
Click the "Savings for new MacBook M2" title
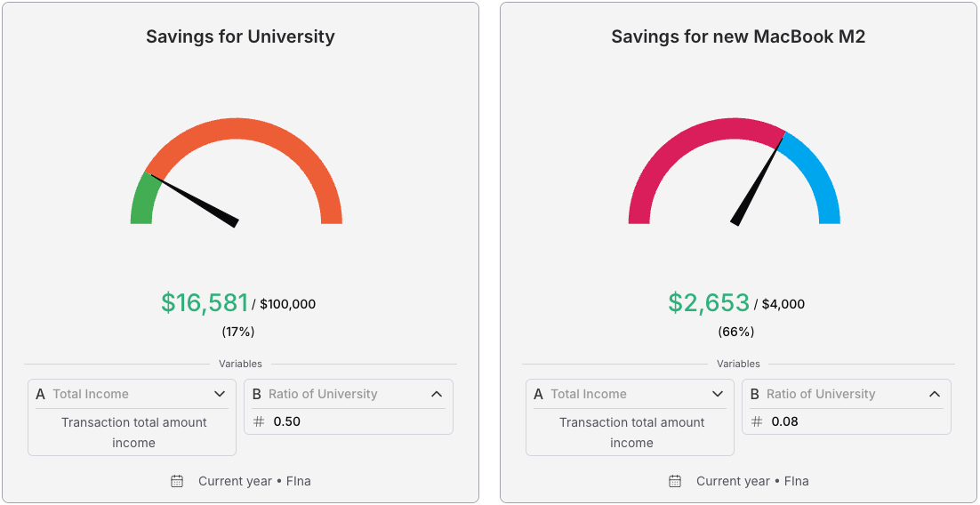(x=738, y=36)
